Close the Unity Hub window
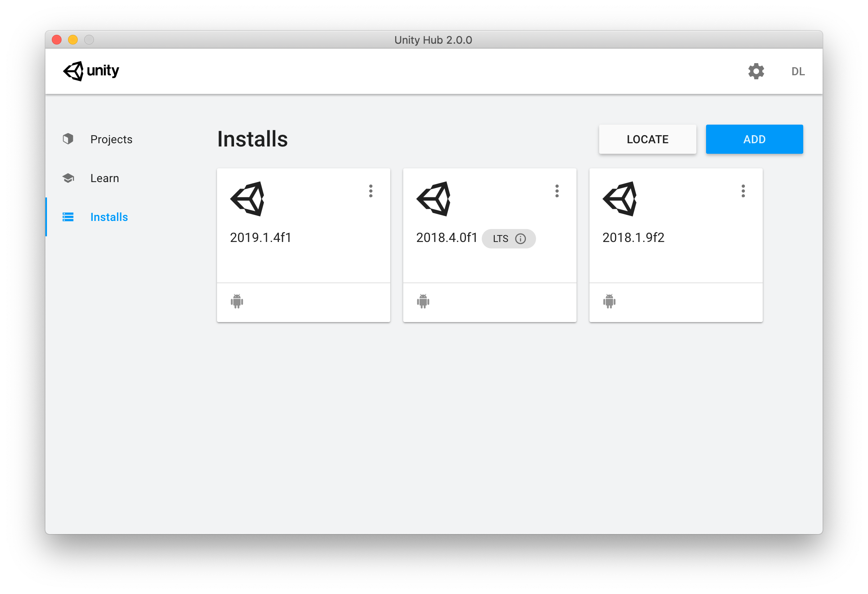868x594 pixels. tap(57, 40)
